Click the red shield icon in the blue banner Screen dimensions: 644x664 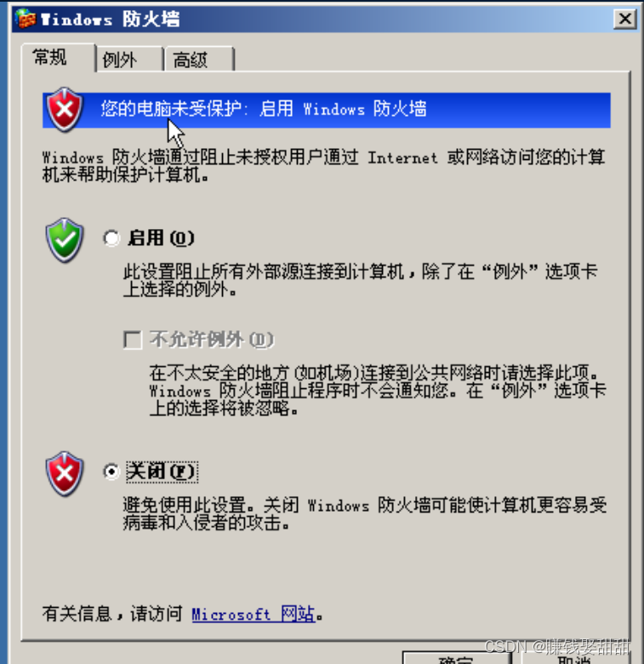pyautogui.click(x=65, y=110)
